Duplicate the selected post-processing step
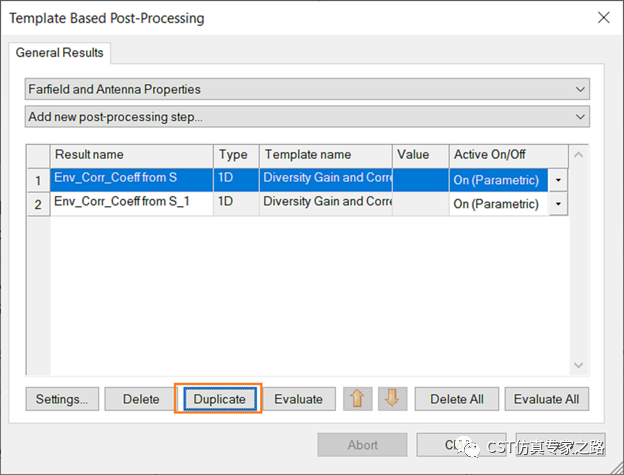This screenshot has height=475, width=624. coord(219,399)
